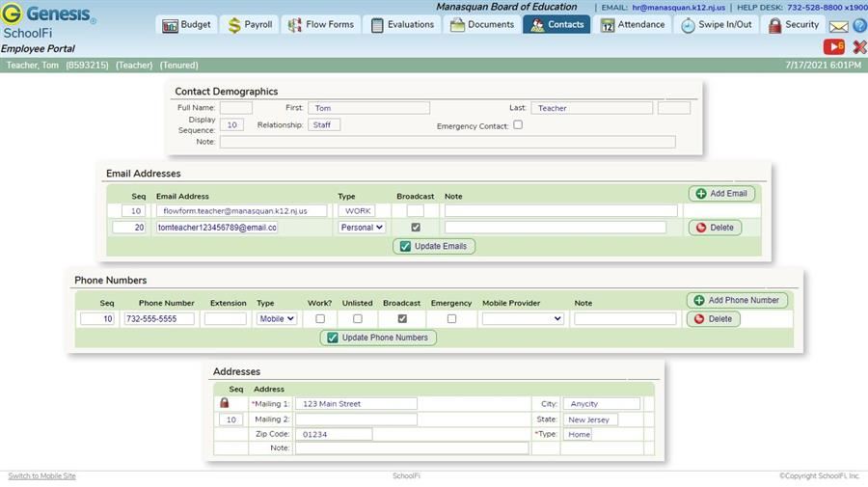Image resolution: width=868 pixels, height=487 pixels.
Task: Open the Budget tab
Action: click(186, 25)
